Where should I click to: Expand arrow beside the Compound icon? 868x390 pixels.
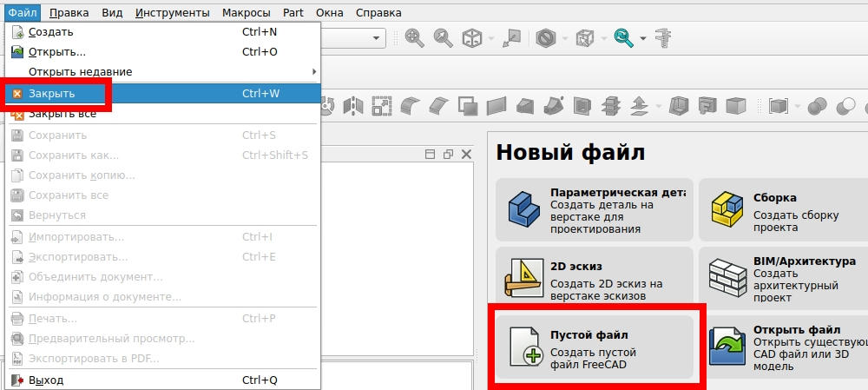798,105
